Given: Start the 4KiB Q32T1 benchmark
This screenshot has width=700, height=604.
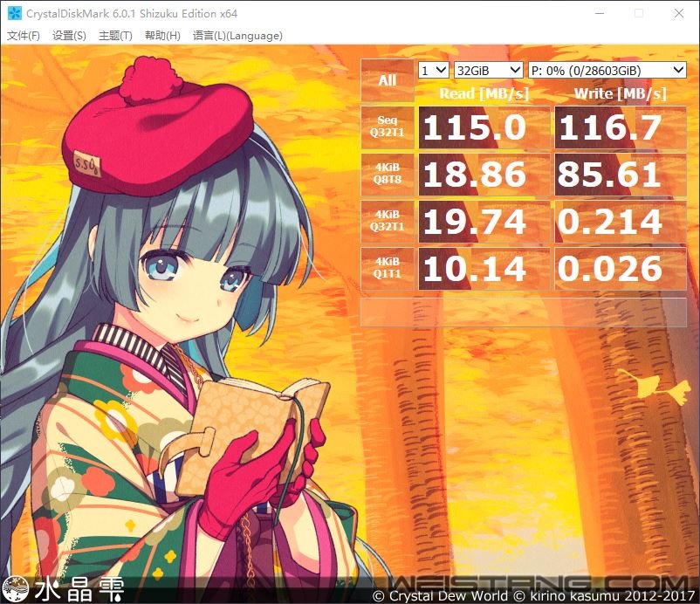Looking at the screenshot, I should point(388,222).
